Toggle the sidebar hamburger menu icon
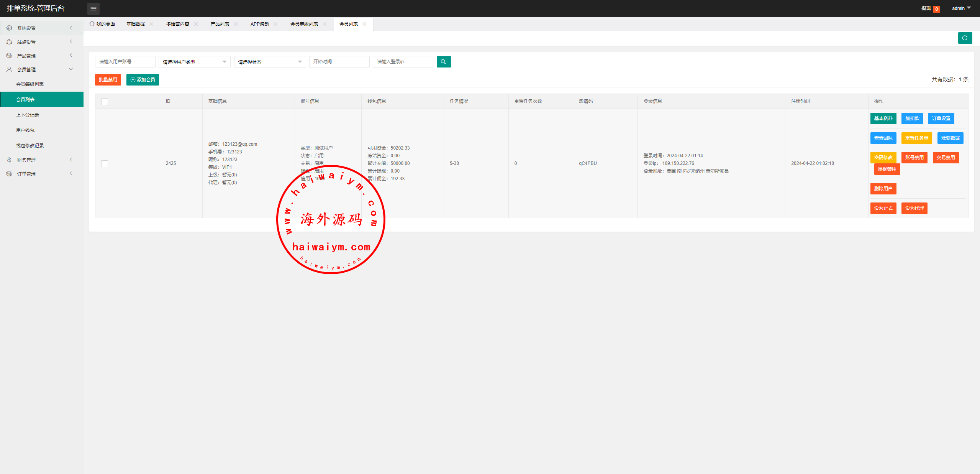Image resolution: width=980 pixels, height=474 pixels. click(x=93, y=8)
